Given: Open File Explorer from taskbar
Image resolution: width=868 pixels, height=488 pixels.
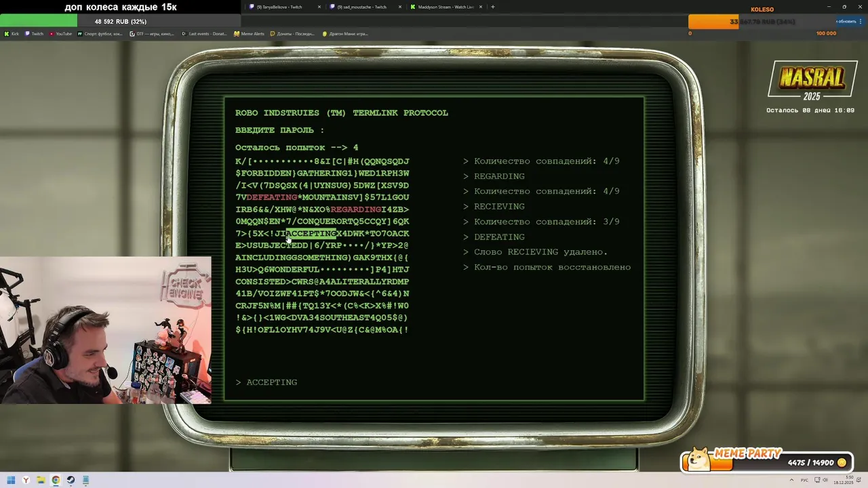Looking at the screenshot, I should tap(41, 481).
